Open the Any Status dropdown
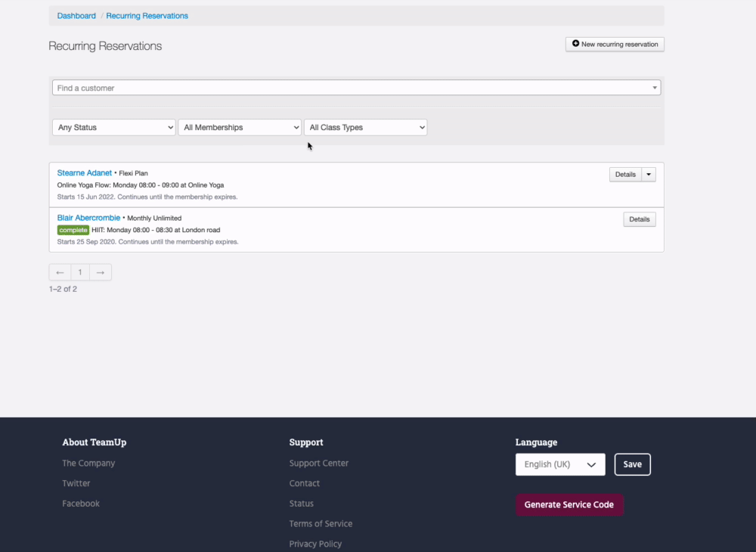The width and height of the screenshot is (756, 552). coord(114,128)
